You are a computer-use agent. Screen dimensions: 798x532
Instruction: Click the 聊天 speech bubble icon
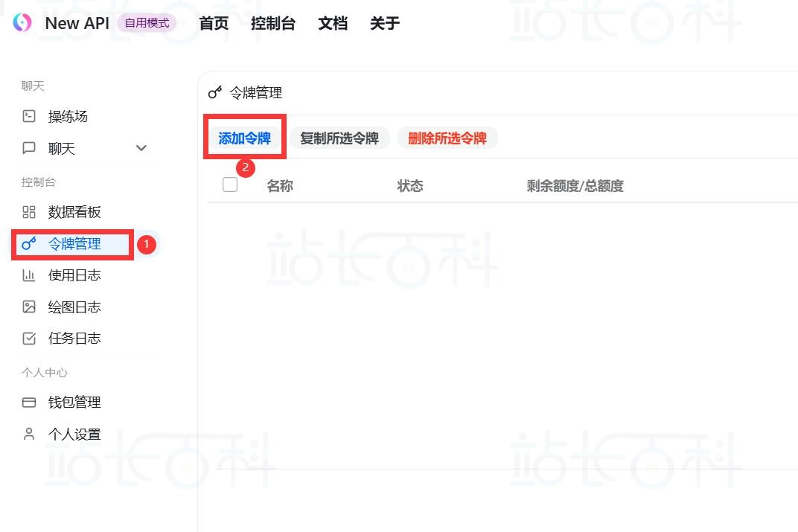pos(29,148)
